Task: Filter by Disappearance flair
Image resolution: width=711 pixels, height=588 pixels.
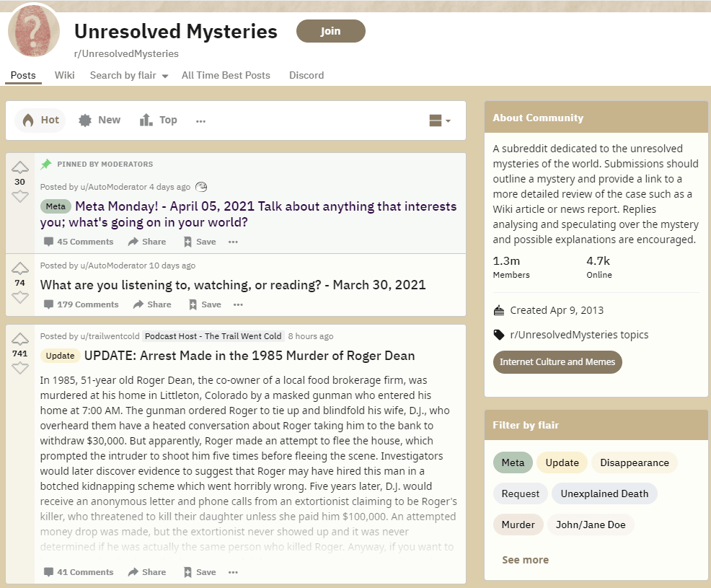Action: click(x=635, y=462)
